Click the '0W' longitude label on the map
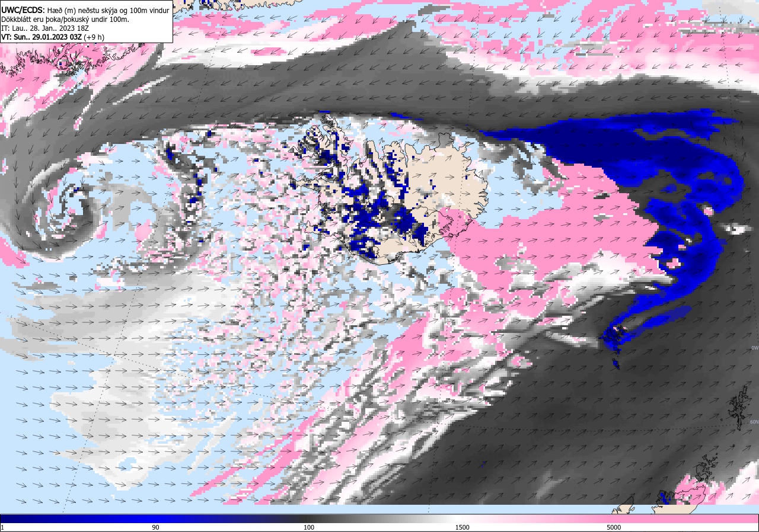This screenshot has height=532, width=759. click(754, 348)
